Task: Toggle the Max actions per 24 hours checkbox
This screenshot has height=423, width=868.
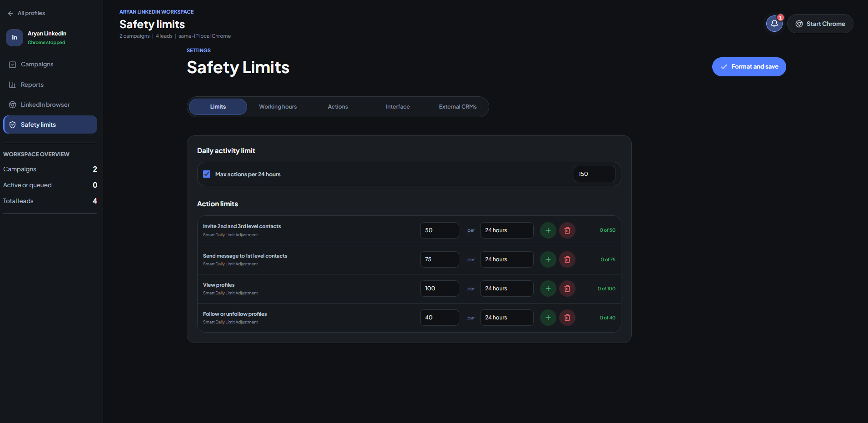Action: [x=207, y=174]
